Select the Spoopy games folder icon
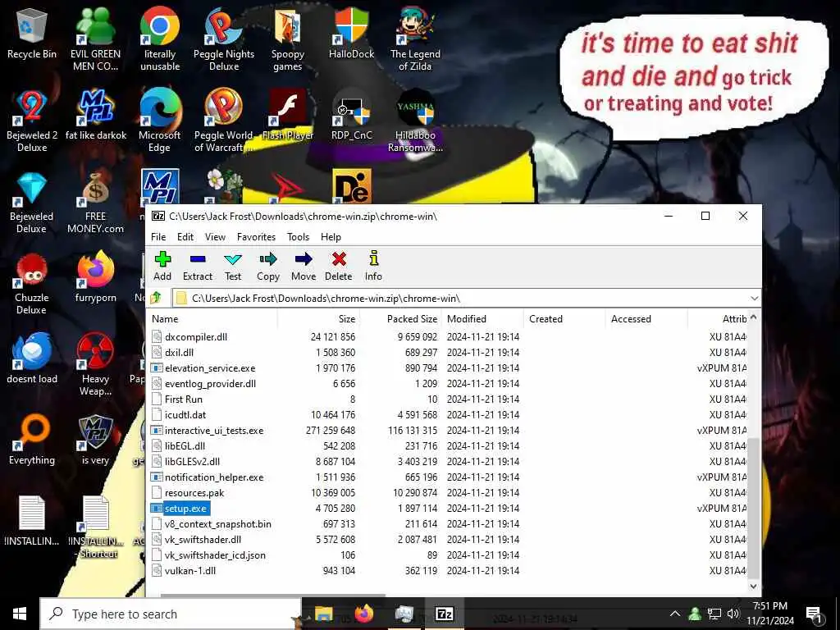Viewport: 840px width, 630px height. pos(288,39)
